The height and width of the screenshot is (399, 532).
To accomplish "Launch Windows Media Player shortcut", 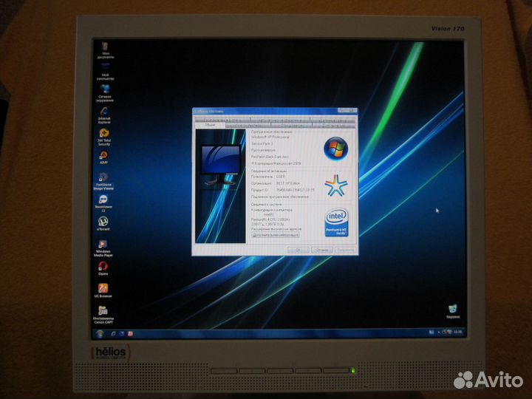I will (103, 248).
